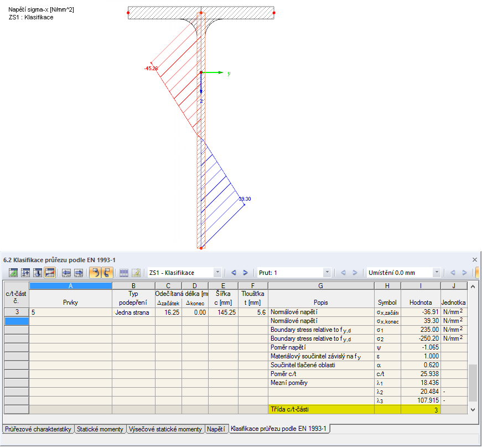482x448 pixels.
Task: Click the 16.25 value cell
Action: (168, 312)
